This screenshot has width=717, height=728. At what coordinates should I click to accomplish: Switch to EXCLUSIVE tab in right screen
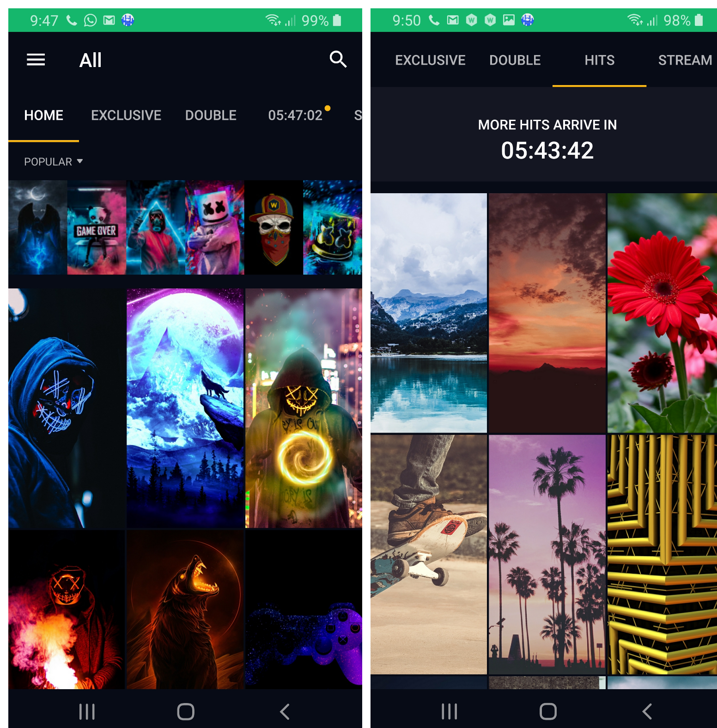click(430, 60)
